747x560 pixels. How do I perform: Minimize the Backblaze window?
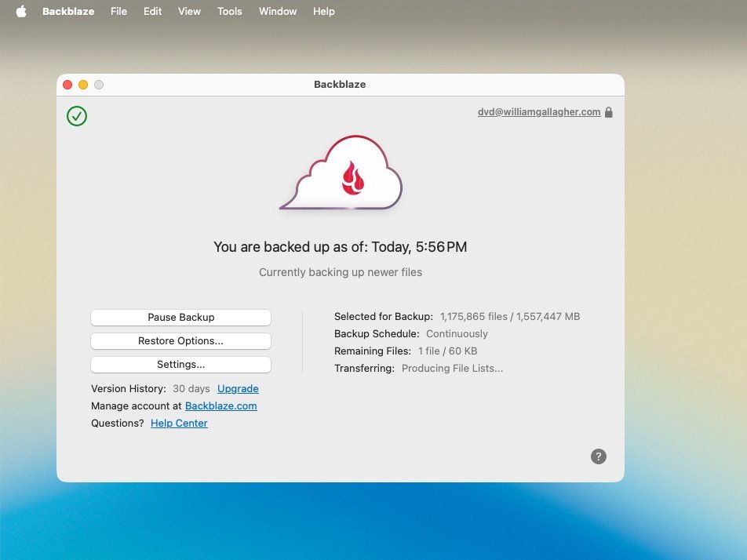pyautogui.click(x=83, y=85)
